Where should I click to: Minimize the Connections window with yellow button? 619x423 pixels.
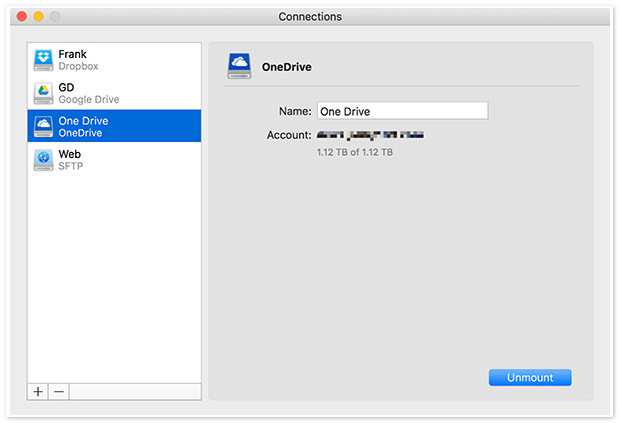point(38,16)
